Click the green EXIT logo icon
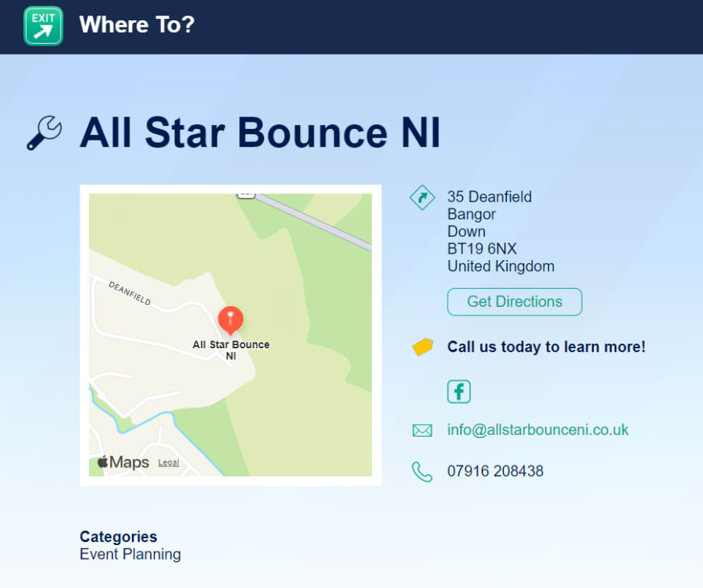The image size is (703, 588). 43,26
